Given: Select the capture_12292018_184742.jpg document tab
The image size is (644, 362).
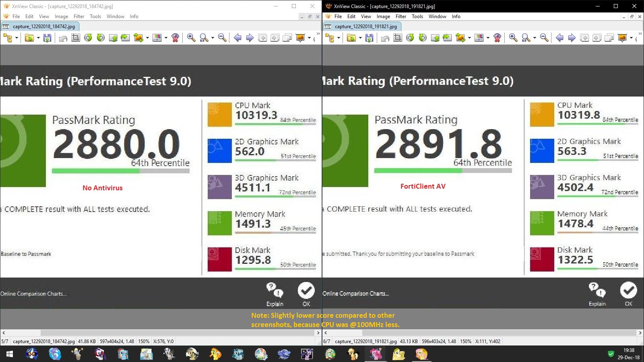Looking at the screenshot, I should coord(40,27).
